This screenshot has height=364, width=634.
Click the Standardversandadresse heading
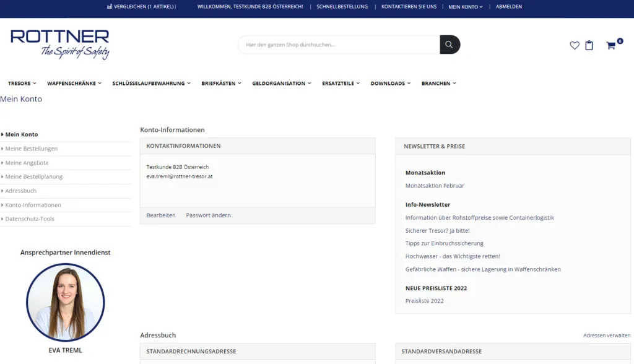pyautogui.click(x=441, y=352)
